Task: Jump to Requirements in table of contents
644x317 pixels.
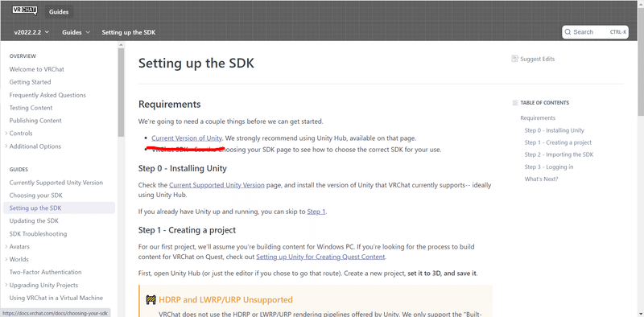Action: [x=538, y=118]
